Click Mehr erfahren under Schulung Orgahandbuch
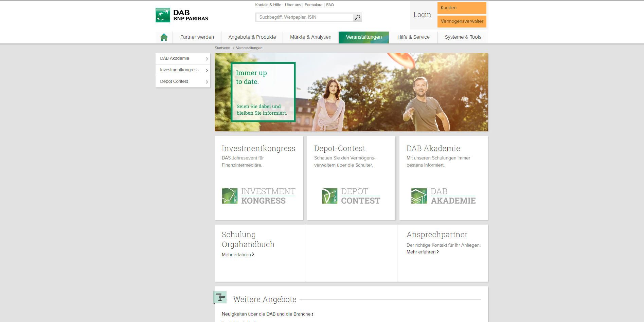The width and height of the screenshot is (644, 322). (x=238, y=254)
